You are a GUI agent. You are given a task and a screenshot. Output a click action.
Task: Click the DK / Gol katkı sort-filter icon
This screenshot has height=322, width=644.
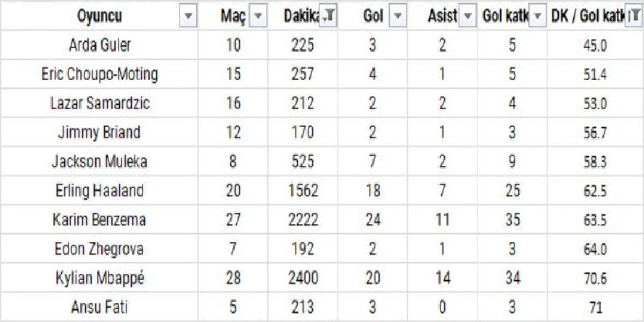pyautogui.click(x=633, y=17)
